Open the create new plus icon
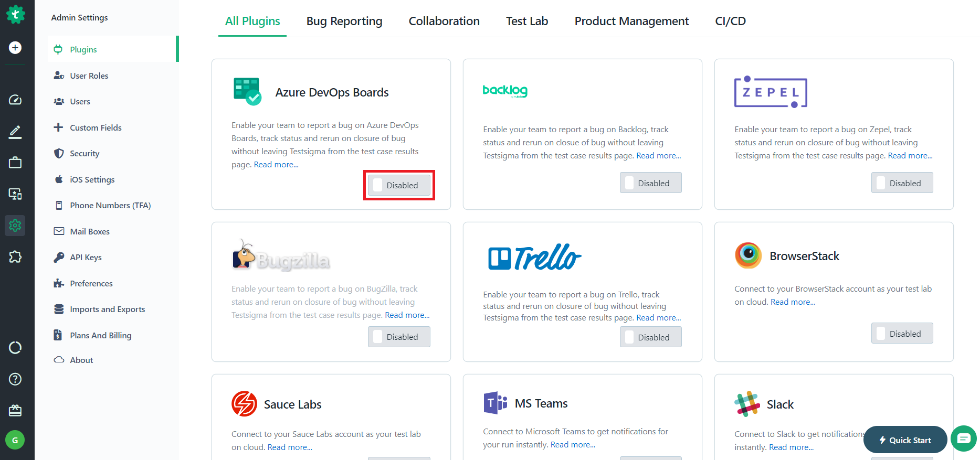The height and width of the screenshot is (460, 980). point(15,48)
